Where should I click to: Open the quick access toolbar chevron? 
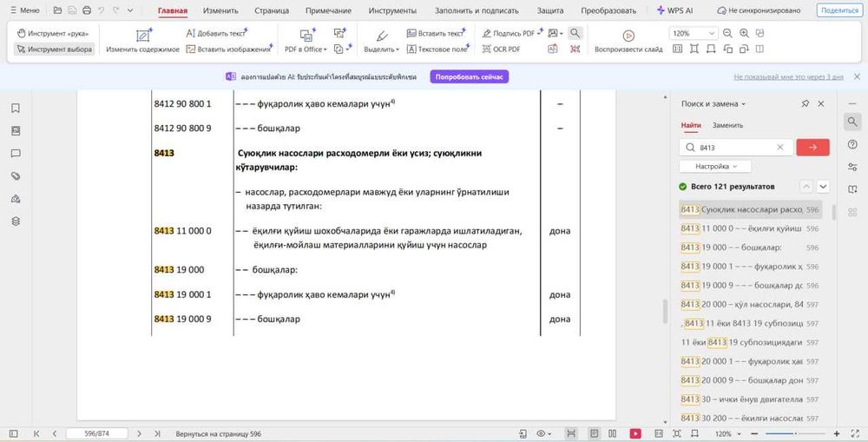pos(130,10)
